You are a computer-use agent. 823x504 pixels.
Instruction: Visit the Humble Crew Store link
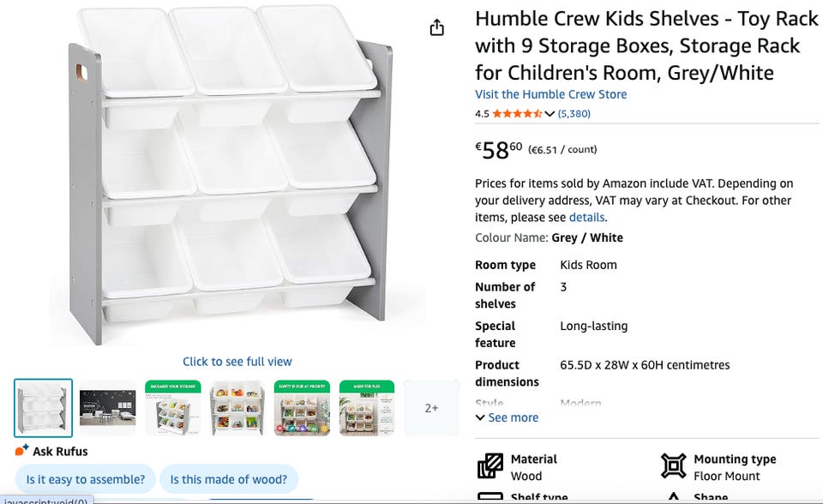550,94
